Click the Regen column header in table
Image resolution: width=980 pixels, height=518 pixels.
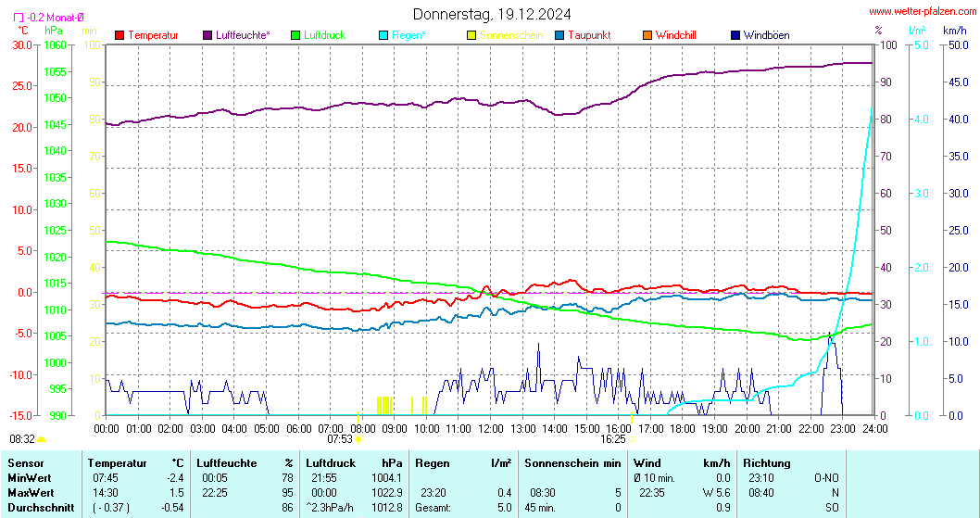[x=433, y=463]
